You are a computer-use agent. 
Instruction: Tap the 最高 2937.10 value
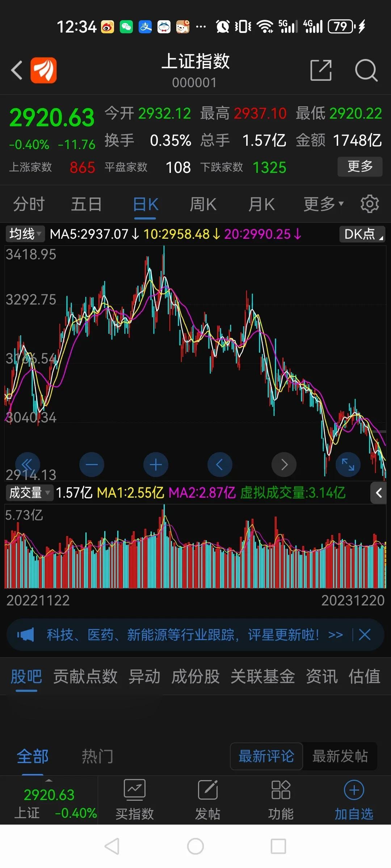[x=260, y=114]
